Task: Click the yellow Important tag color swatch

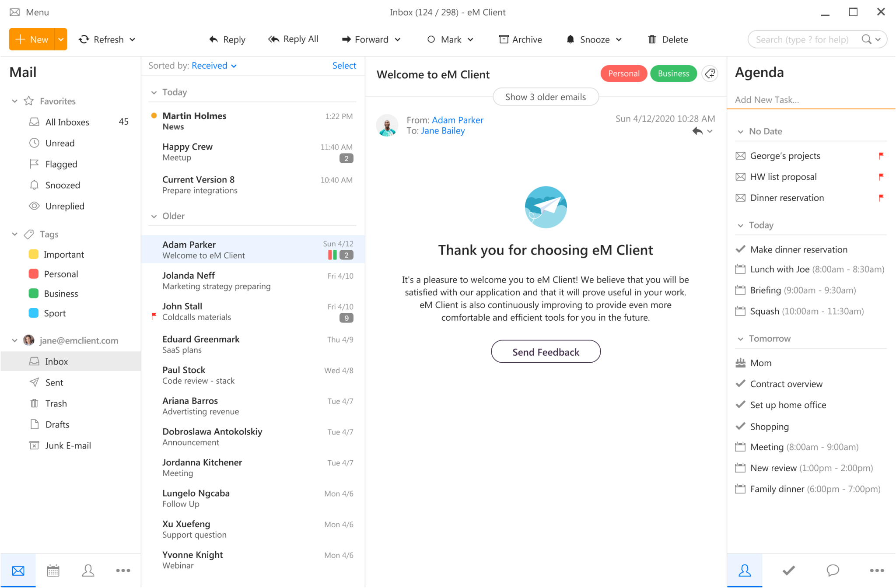Action: [x=34, y=254]
